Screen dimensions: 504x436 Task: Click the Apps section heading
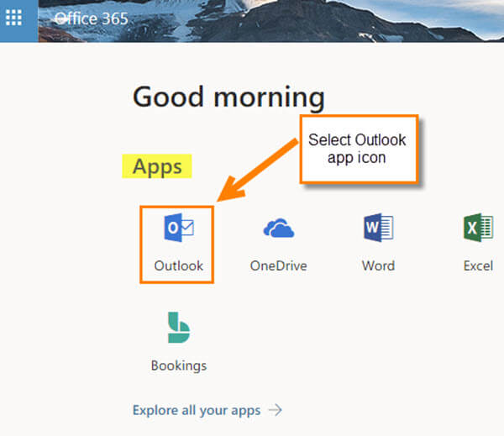[x=157, y=166]
